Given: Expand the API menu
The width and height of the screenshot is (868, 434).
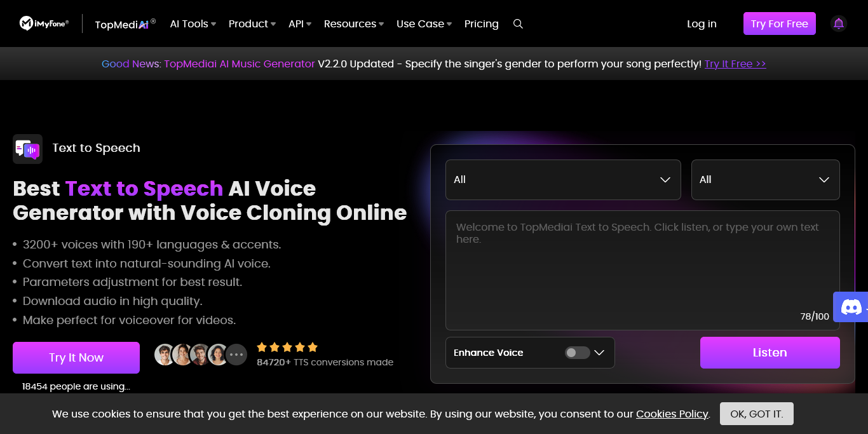Looking at the screenshot, I should [300, 24].
